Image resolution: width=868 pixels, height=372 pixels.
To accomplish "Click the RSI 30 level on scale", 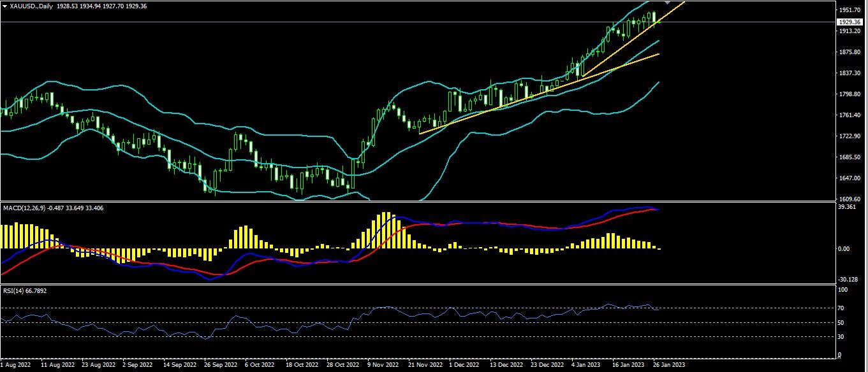I will (843, 336).
